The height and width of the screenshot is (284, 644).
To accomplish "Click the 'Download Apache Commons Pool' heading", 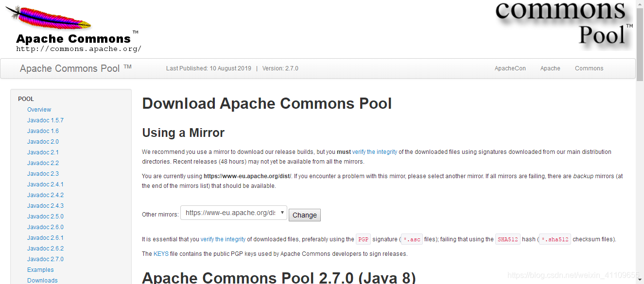I will [267, 103].
